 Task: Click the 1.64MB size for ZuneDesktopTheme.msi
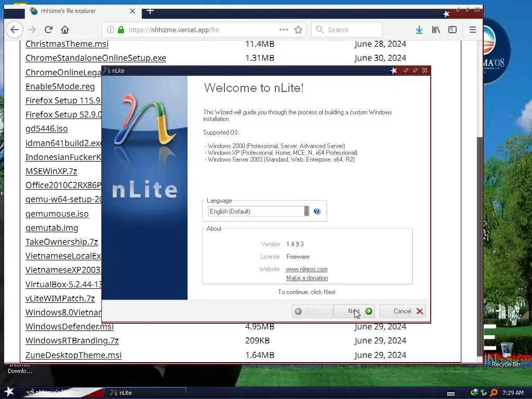260,355
